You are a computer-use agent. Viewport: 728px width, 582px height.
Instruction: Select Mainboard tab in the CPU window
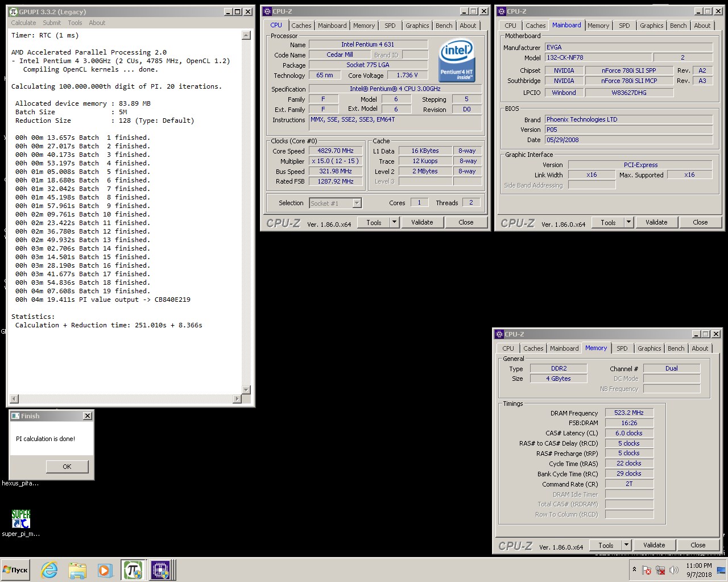click(332, 26)
